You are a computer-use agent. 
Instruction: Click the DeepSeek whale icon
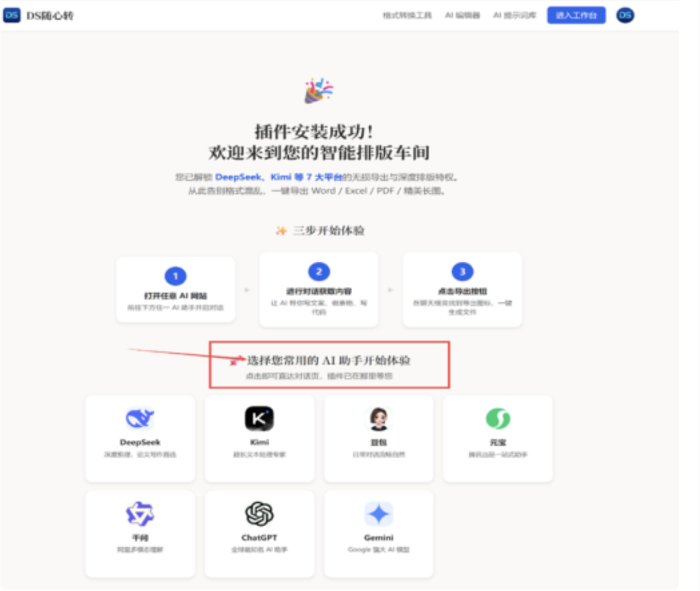click(140, 418)
